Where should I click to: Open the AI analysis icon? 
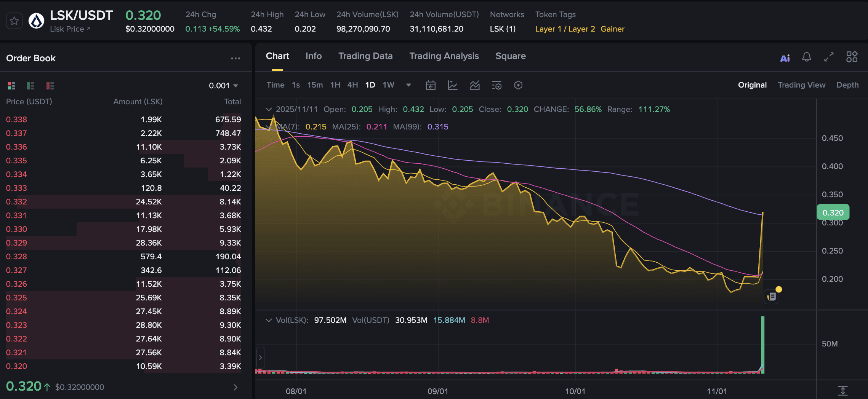point(785,58)
